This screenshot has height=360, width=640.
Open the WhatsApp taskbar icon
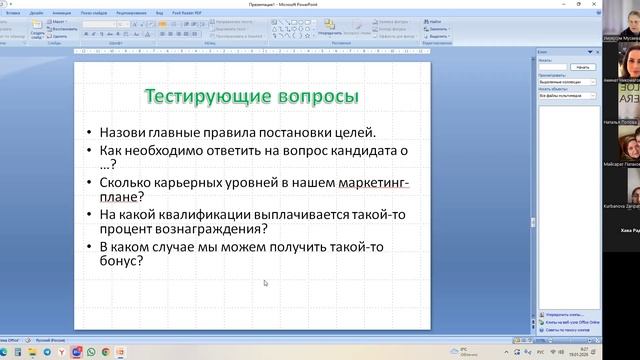pyautogui.click(x=91, y=352)
